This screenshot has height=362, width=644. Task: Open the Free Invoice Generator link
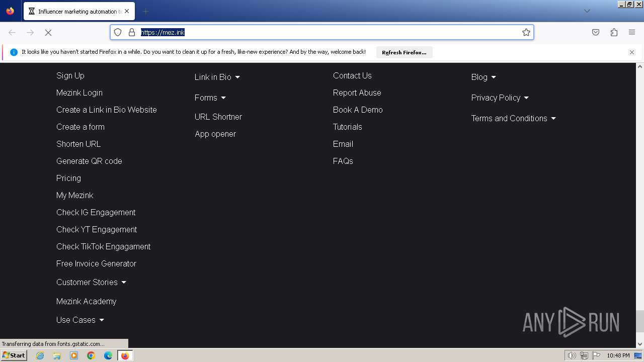coord(96,263)
